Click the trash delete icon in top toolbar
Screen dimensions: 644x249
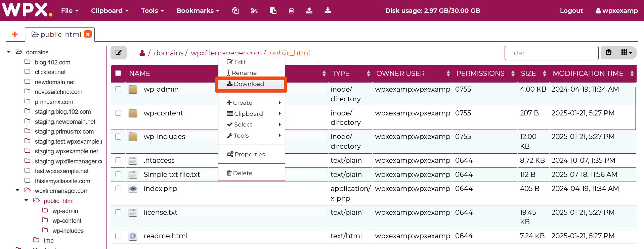coord(291,10)
